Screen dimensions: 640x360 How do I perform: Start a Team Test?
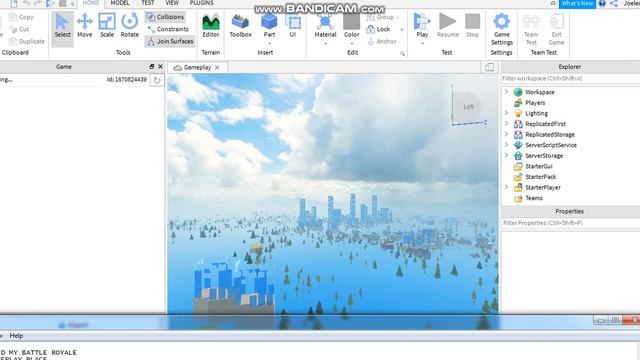[531, 29]
